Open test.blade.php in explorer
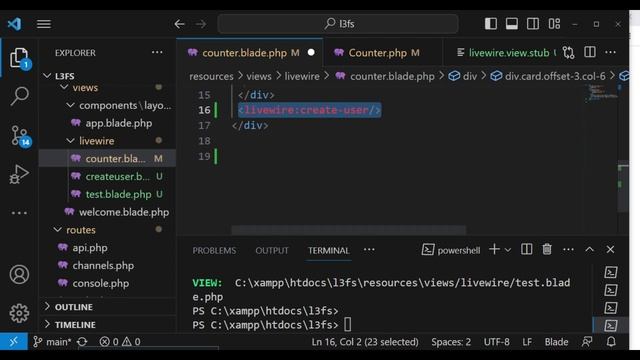 107,194
